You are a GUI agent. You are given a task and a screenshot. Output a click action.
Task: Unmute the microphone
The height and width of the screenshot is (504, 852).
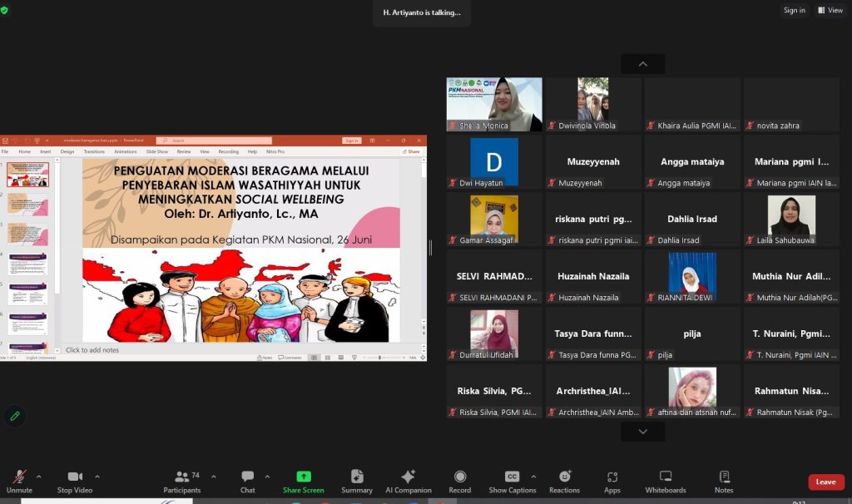point(19,481)
